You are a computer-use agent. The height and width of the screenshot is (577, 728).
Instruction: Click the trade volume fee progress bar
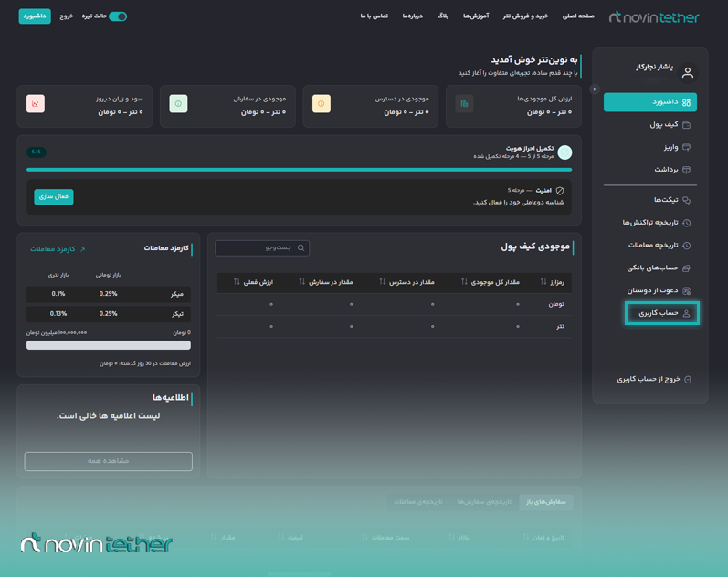click(109, 345)
